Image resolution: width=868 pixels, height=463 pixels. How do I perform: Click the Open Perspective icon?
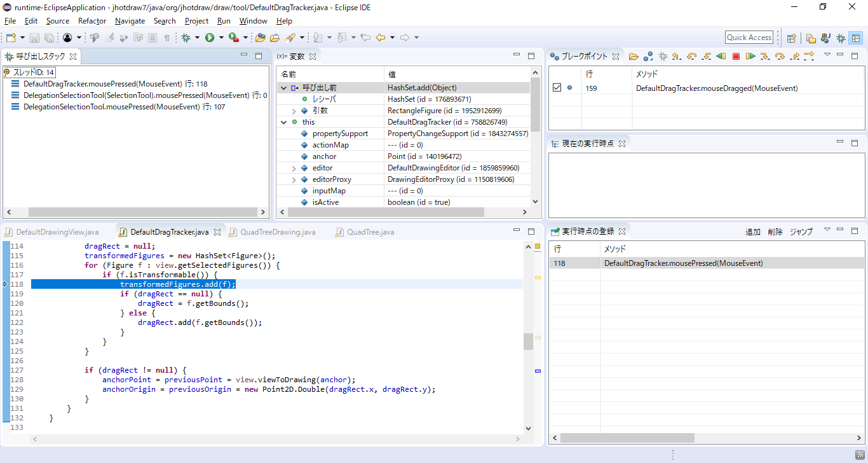coord(791,38)
